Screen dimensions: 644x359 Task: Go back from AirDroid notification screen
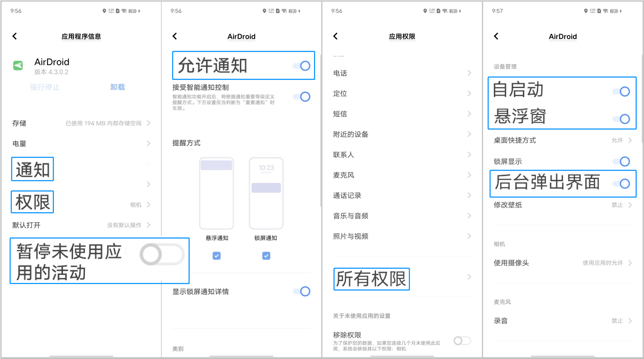coord(175,36)
